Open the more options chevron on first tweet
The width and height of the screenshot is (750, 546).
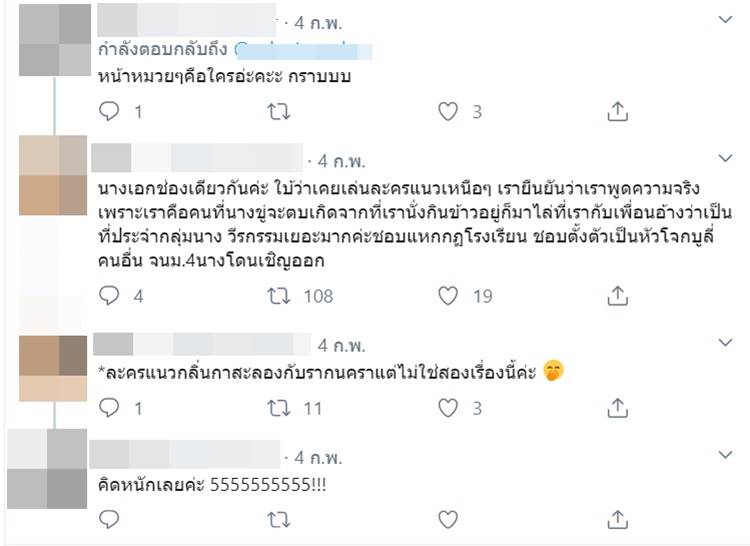tap(727, 20)
